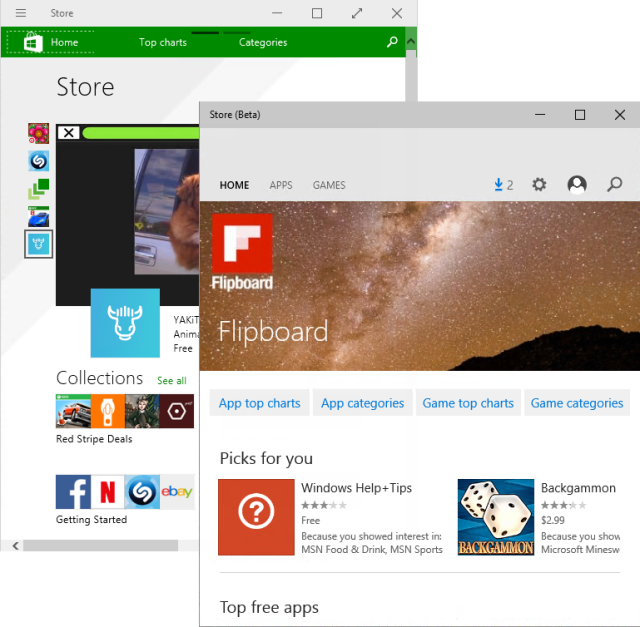The height and width of the screenshot is (627, 640).
Task: Open the Red Stripe Deals collection label
Action: [94, 439]
